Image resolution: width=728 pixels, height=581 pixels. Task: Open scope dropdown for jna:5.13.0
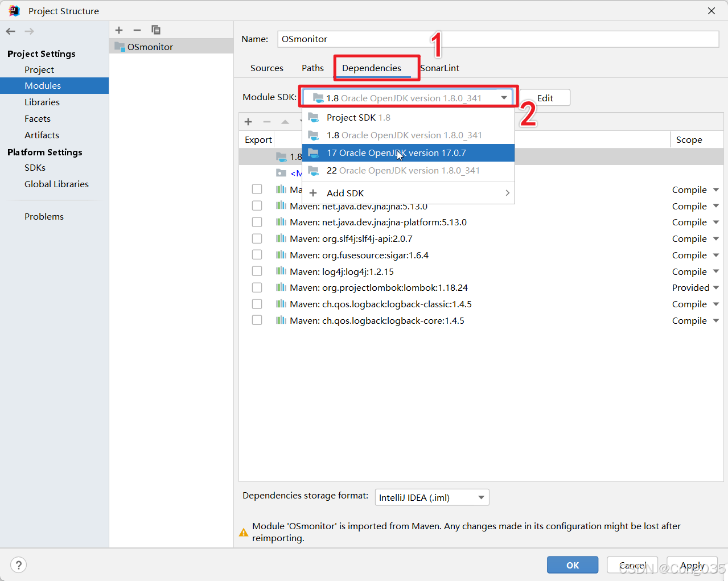[x=716, y=206]
